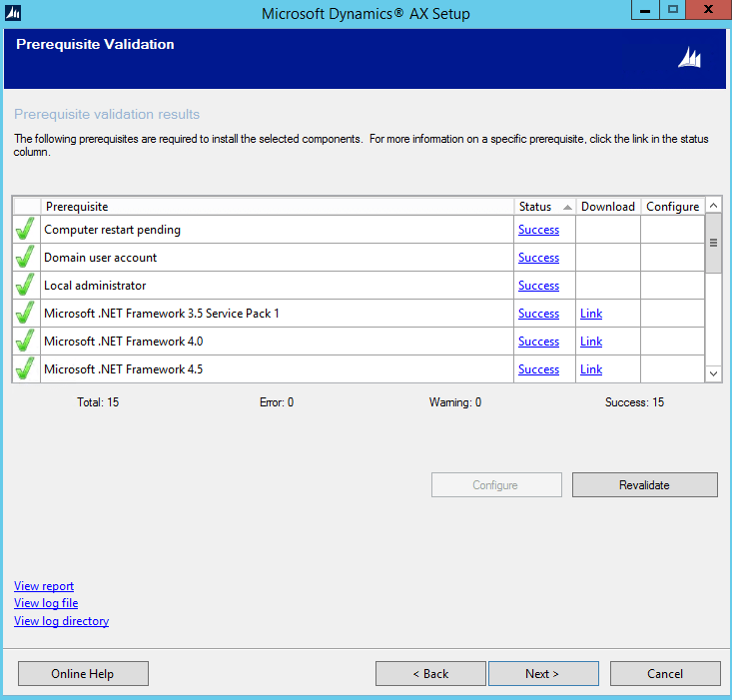Open the View log directory link
732x700 pixels.
tap(61, 621)
